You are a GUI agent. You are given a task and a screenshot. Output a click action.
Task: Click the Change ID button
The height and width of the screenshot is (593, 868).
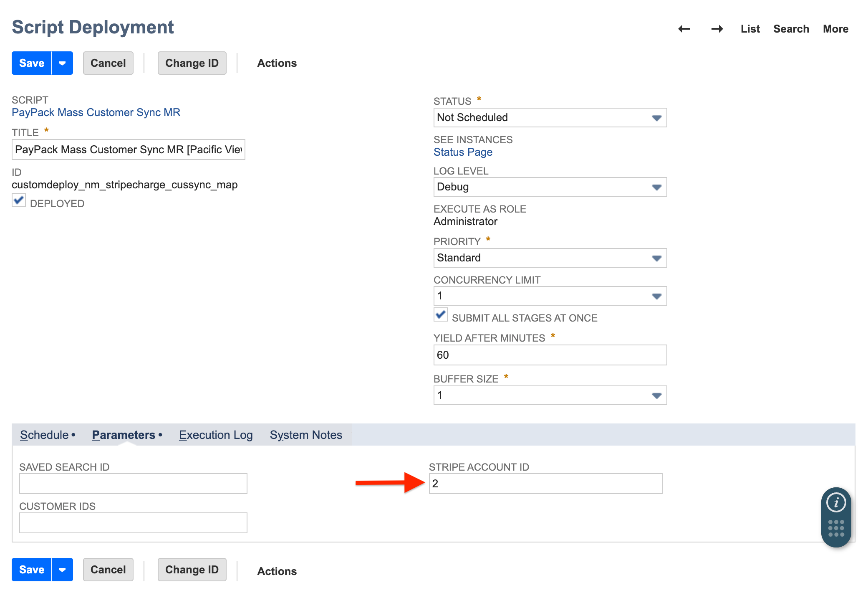coord(192,63)
